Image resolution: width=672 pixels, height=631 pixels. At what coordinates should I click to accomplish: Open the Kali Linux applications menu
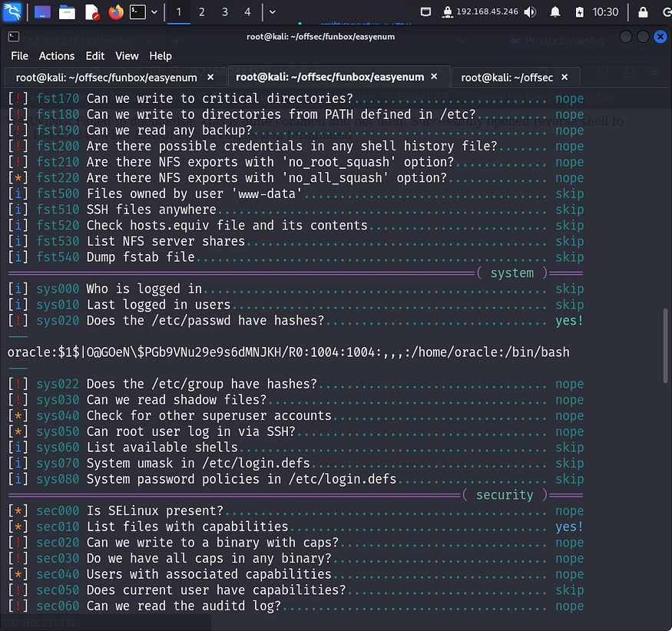[12, 12]
